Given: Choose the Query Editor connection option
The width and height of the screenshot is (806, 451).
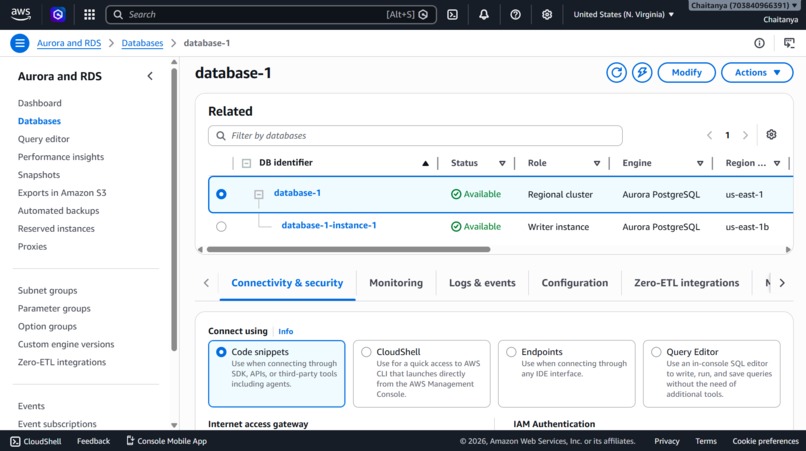Looking at the screenshot, I should [711, 373].
